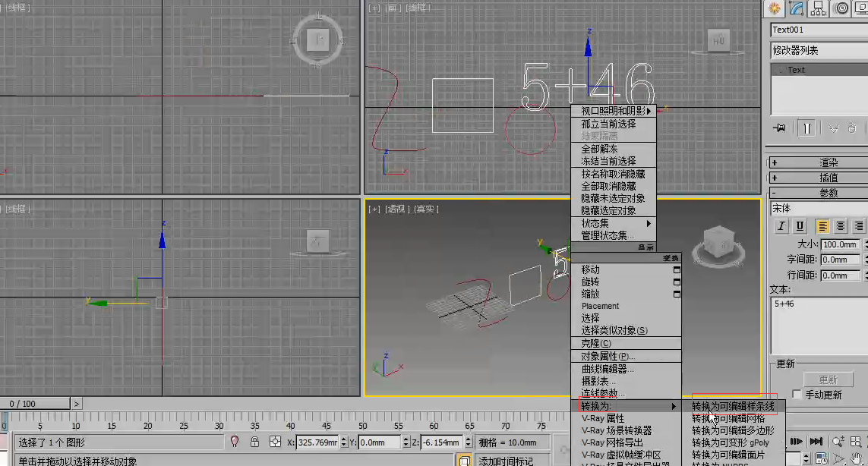868x466 pixels.
Task: Open the 修改器列表 dropdown
Action: point(819,50)
